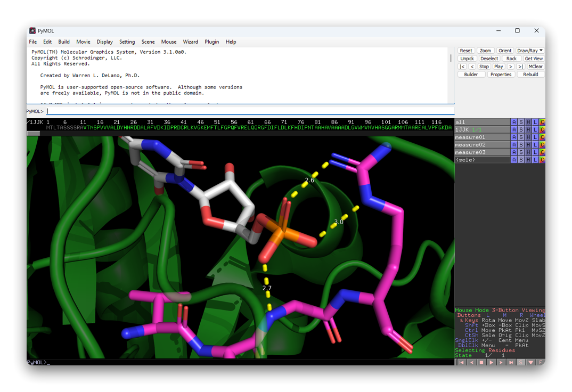572x392 pixels.
Task: Cycle the Mouse Mode 3-Button Viewing label
Action: click(500, 310)
